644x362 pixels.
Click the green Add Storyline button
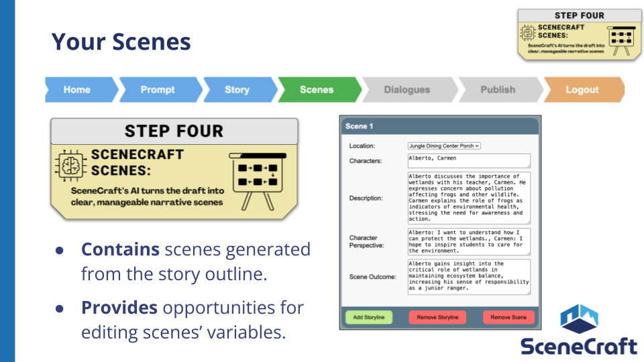pyautogui.click(x=369, y=317)
